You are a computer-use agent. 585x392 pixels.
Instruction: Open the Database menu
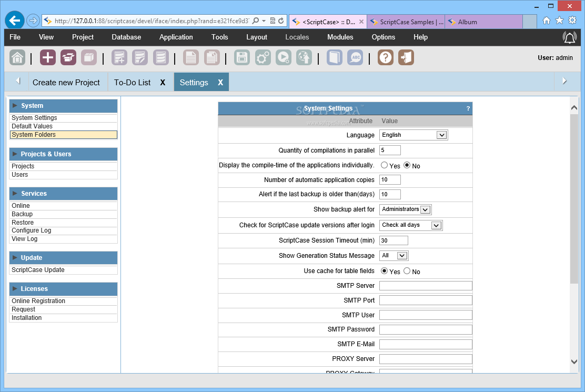pyautogui.click(x=126, y=37)
